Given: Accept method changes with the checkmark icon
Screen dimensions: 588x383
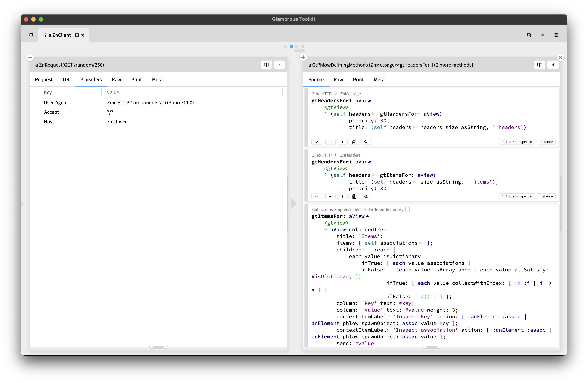Looking at the screenshot, I should tap(316, 142).
